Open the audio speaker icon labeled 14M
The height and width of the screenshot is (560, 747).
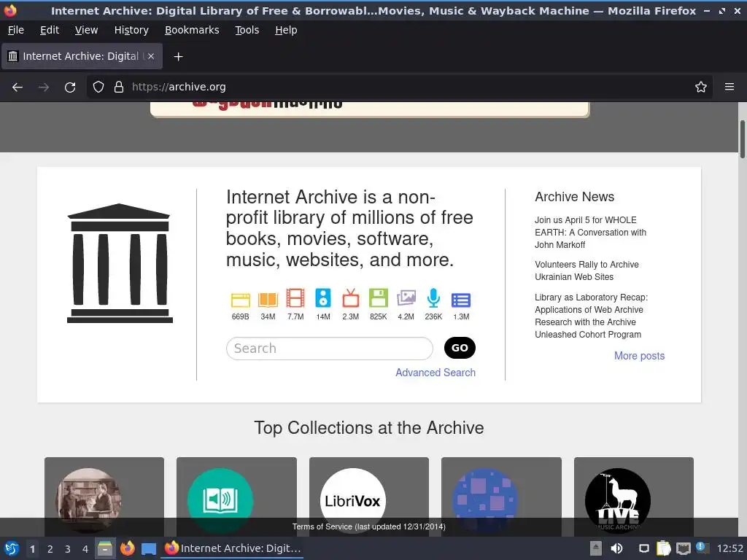point(323,298)
